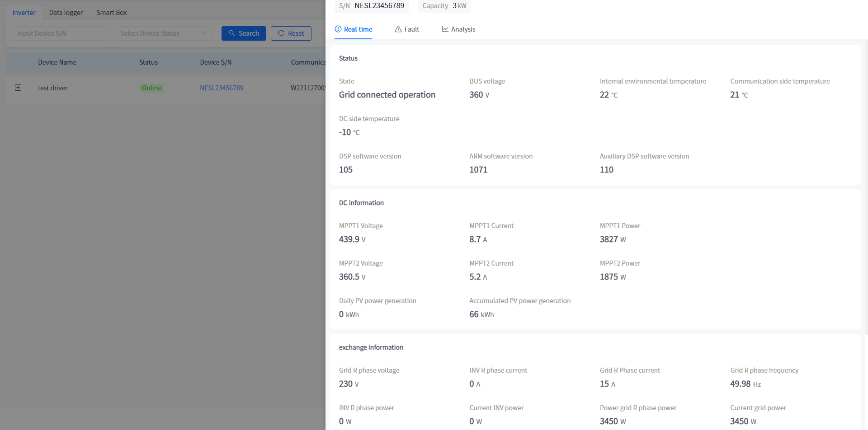Select the test driver name cell

[x=53, y=88]
